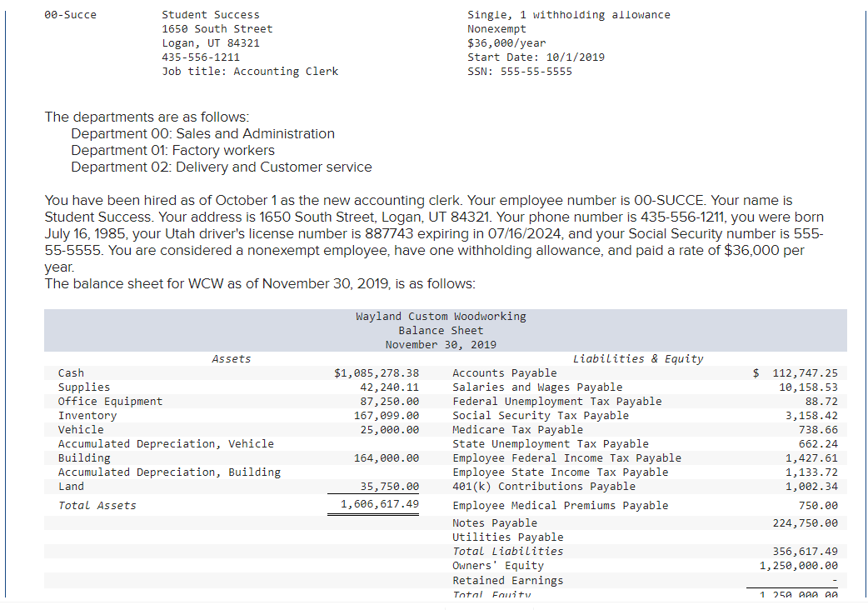The width and height of the screenshot is (868, 610).
Task: Click the Retained Earnings row label
Action: coord(507,581)
